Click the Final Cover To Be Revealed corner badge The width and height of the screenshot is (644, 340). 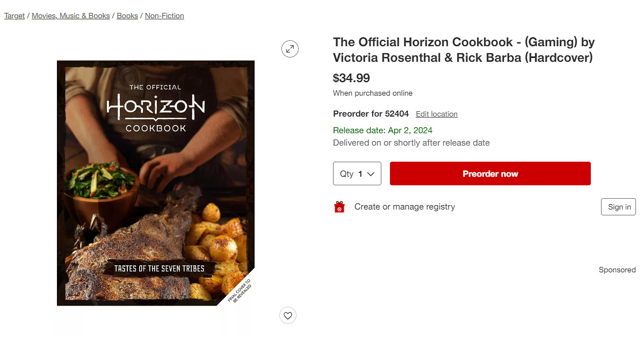[x=240, y=291]
